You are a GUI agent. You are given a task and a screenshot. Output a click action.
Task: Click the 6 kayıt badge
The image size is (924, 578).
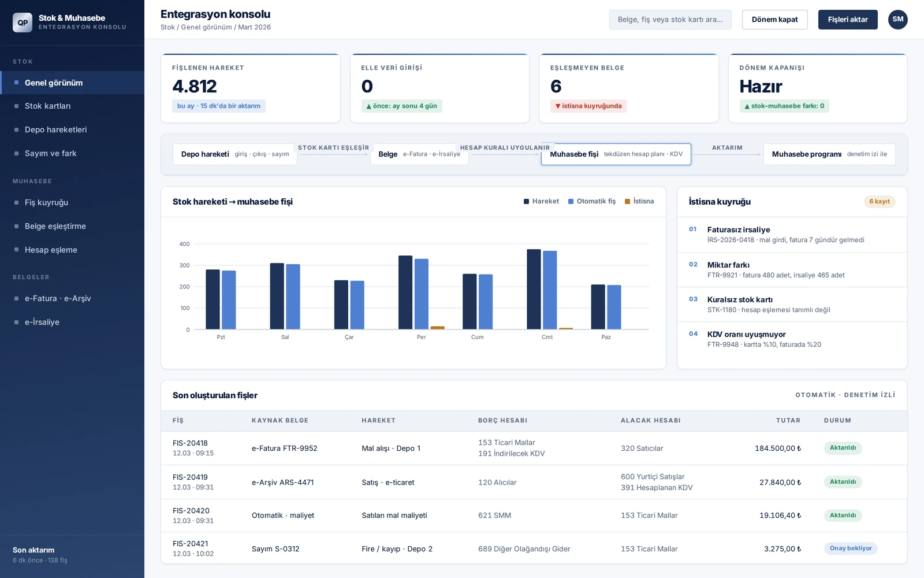pos(879,202)
